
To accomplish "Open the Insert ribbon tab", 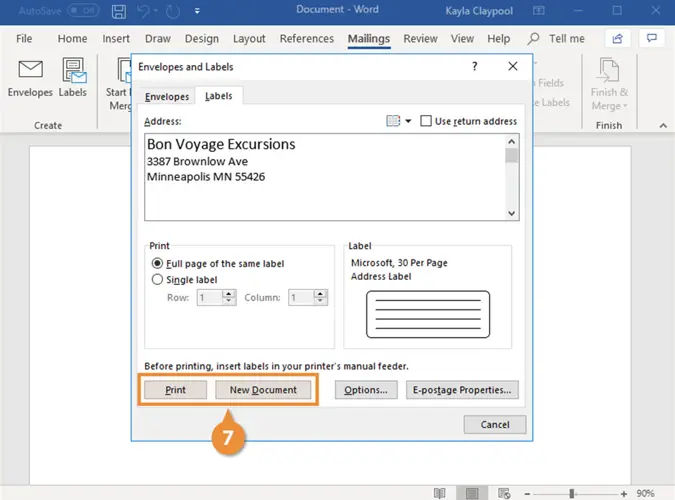I will tap(116, 39).
